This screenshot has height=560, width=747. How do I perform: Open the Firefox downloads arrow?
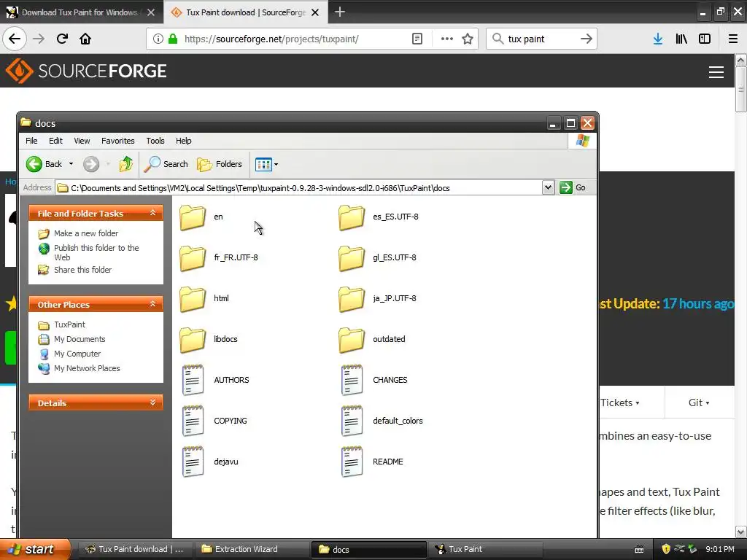tap(658, 39)
